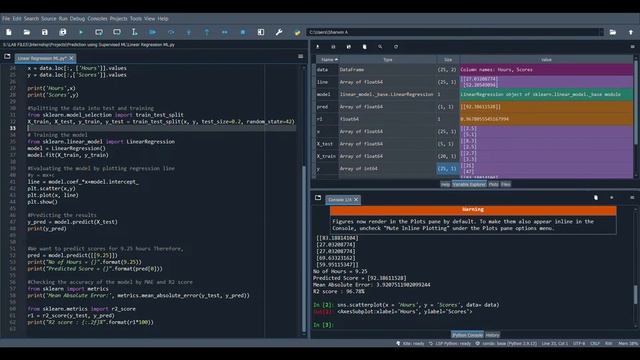Switch to the Plots pane tab
640x360 pixels.
click(493, 184)
